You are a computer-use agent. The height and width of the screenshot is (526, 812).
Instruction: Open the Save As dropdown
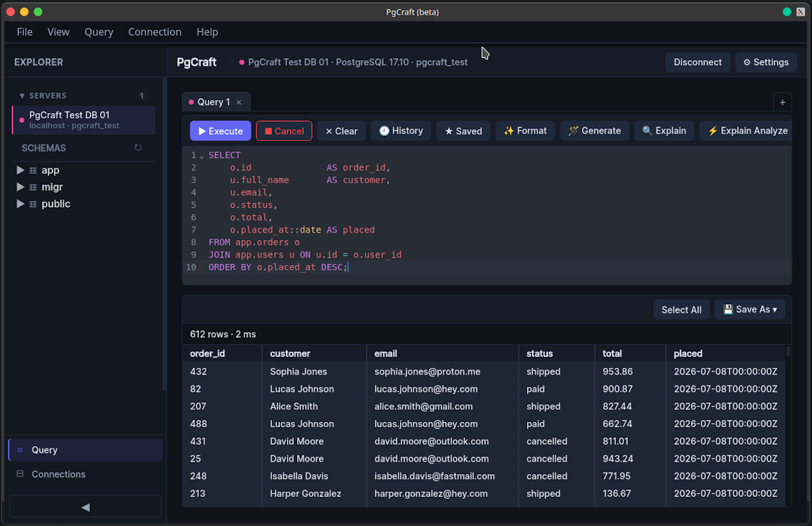pos(750,310)
